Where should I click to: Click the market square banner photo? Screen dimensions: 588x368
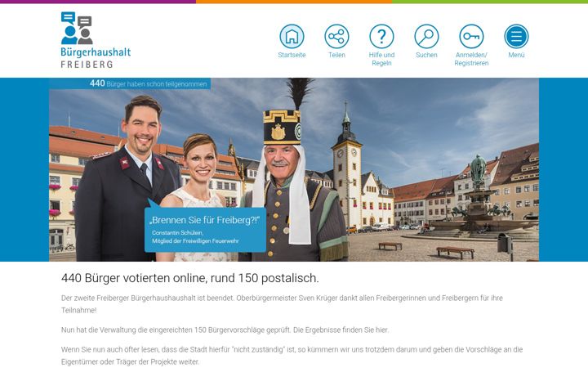pos(294,169)
